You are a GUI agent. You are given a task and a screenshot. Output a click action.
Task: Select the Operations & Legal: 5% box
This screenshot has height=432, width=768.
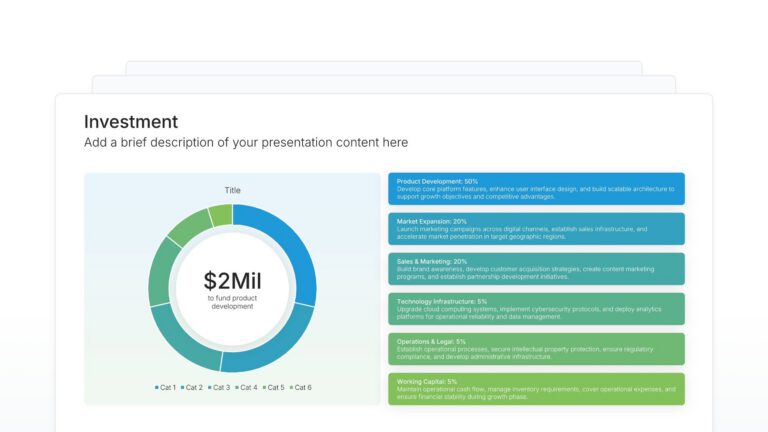coord(536,349)
